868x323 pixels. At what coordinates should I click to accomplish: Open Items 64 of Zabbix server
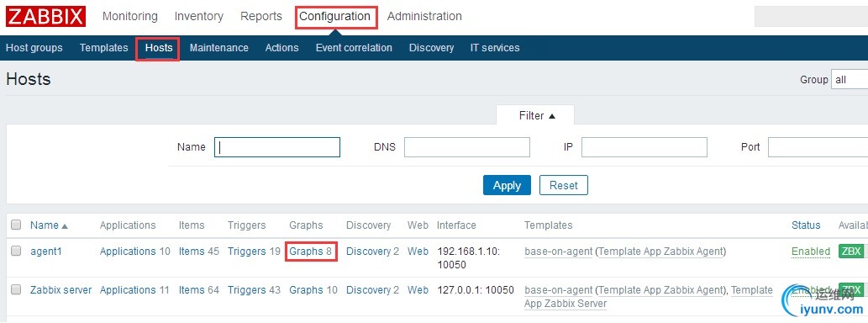pos(199,289)
